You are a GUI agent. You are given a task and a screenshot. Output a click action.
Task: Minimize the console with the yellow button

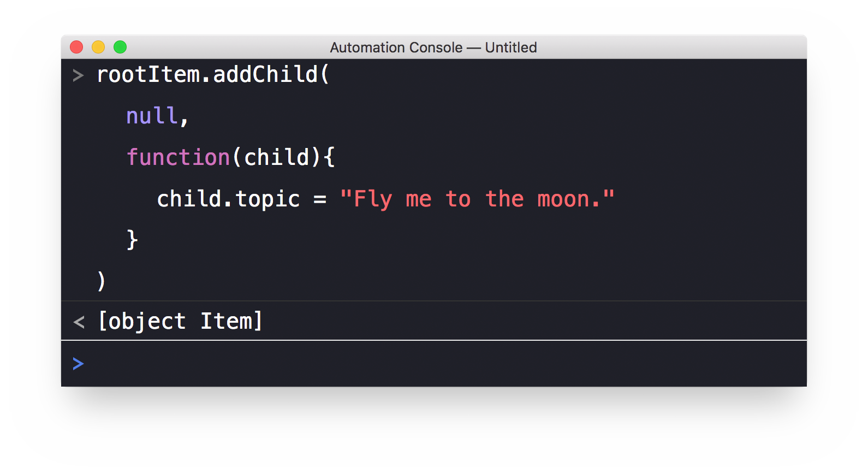98,48
